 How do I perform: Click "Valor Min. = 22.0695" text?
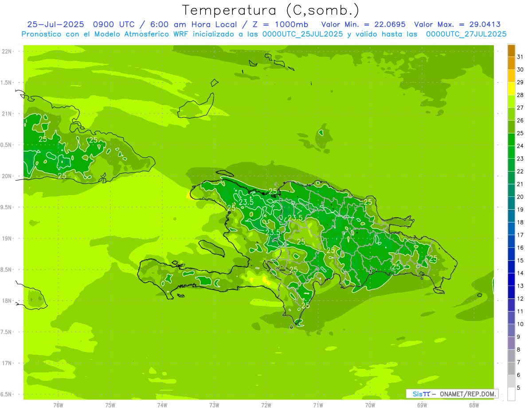coord(363,24)
